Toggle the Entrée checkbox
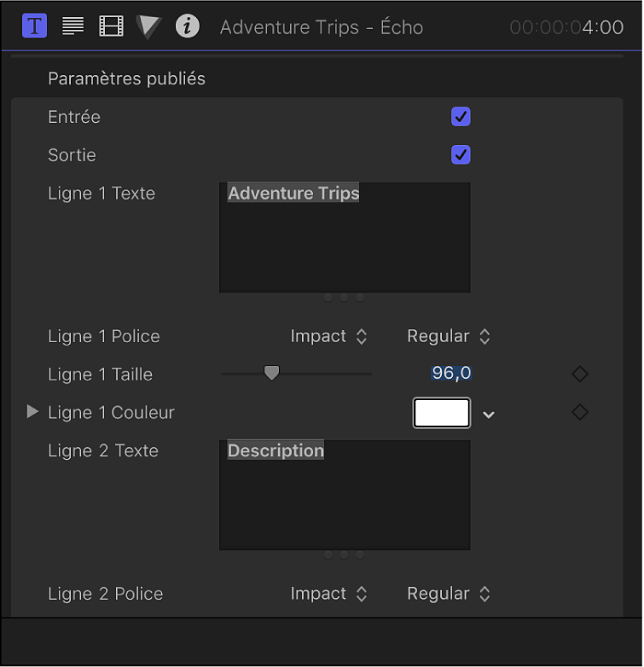The height and width of the screenshot is (667, 644). 461,117
